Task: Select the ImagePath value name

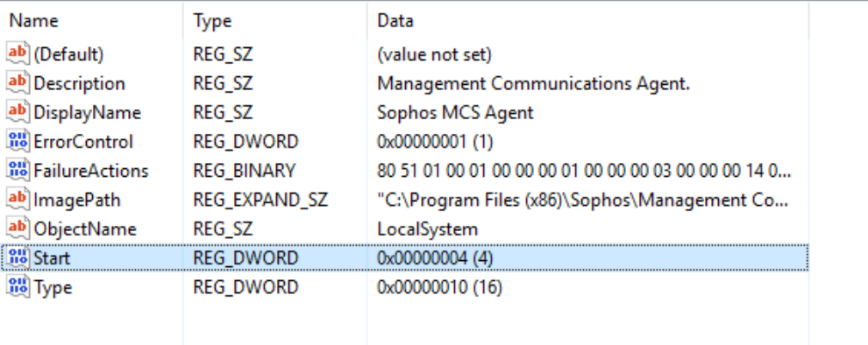Action: (x=77, y=200)
